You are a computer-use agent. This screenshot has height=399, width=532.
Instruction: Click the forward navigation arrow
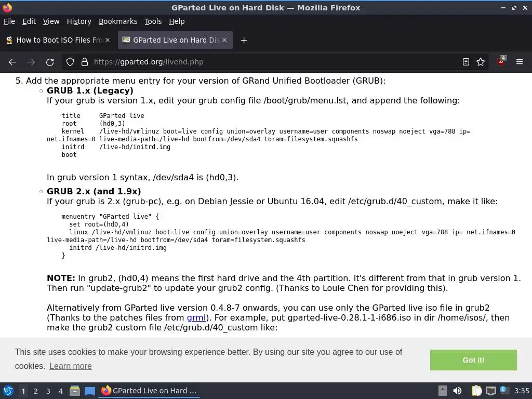(x=31, y=62)
